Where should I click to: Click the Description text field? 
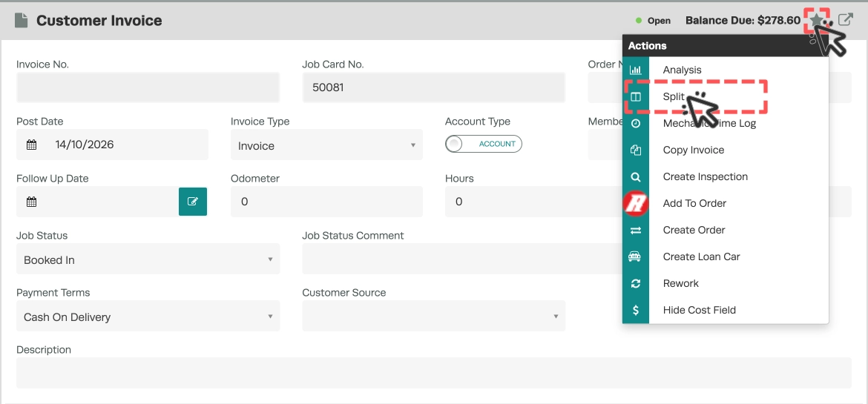433,372
